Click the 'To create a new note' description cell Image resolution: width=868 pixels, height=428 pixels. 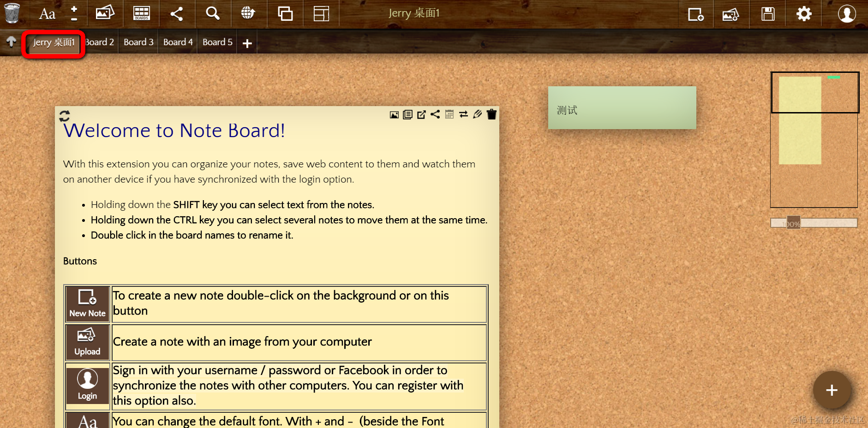(x=299, y=303)
